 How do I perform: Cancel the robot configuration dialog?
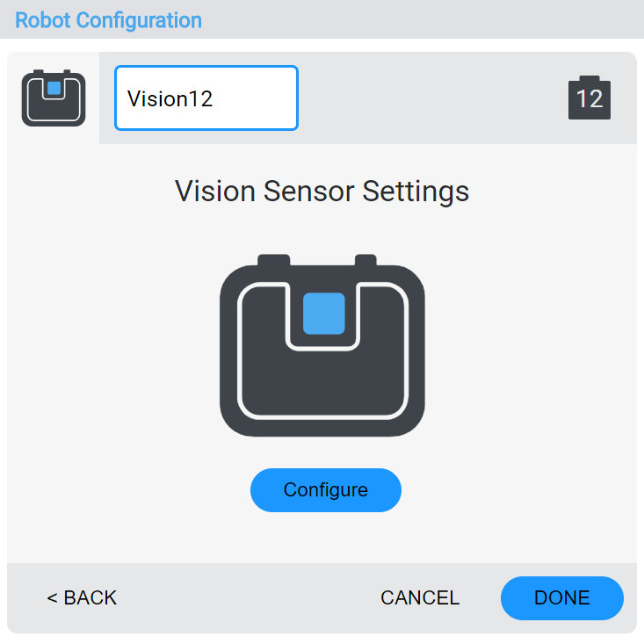point(420,598)
